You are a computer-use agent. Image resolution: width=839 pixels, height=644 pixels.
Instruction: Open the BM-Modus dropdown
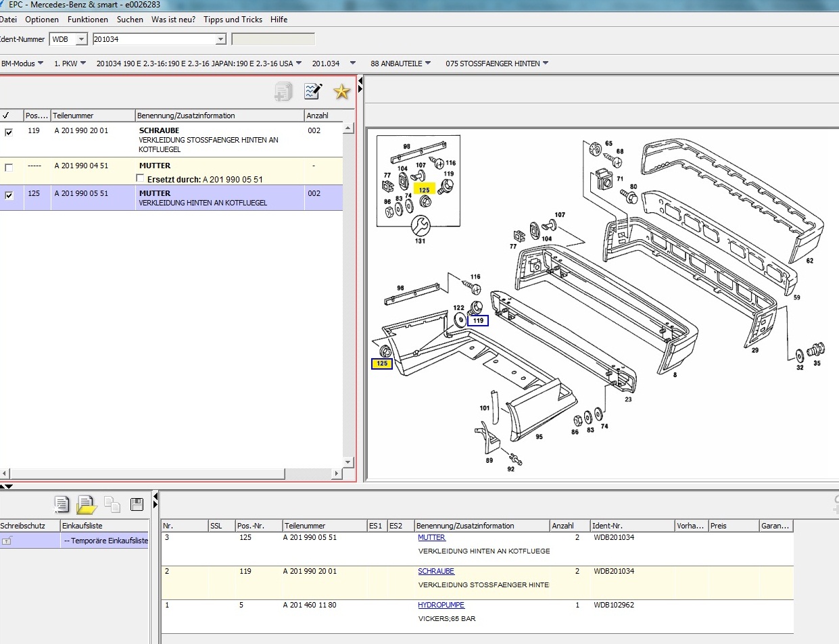pyautogui.click(x=22, y=64)
